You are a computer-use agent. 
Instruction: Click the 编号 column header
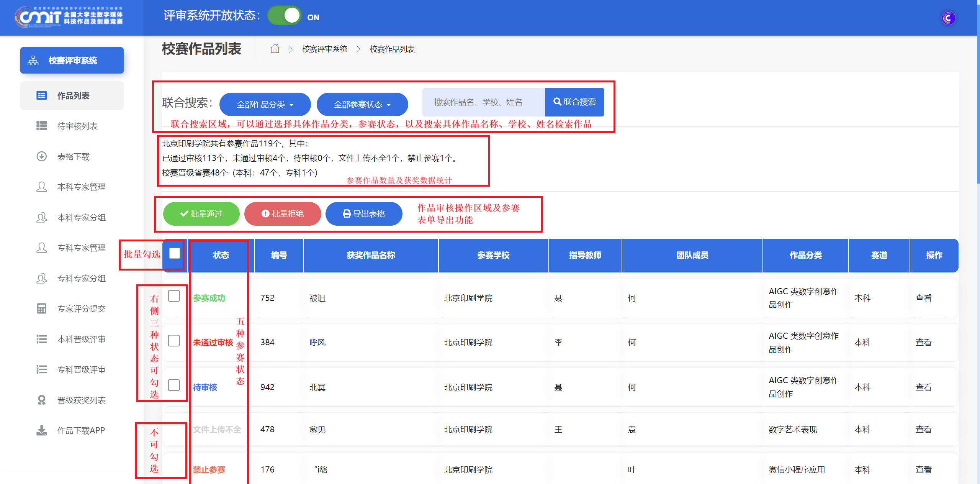tap(279, 255)
